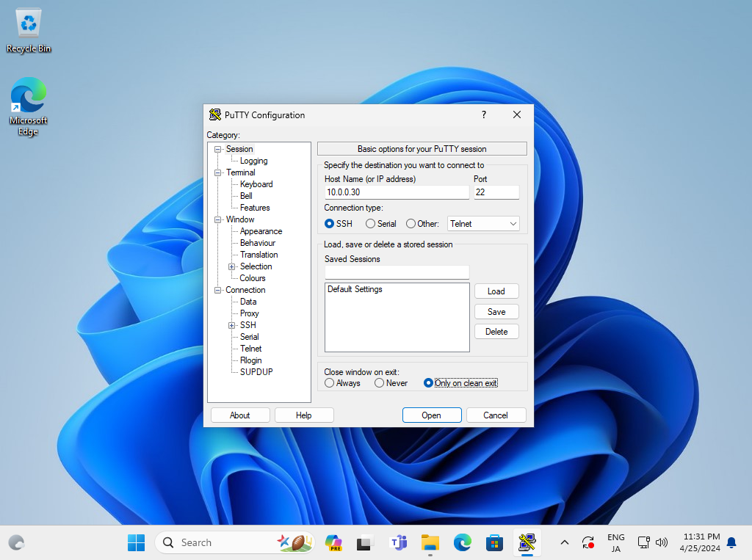This screenshot has width=752, height=560.
Task: Select the Translation category
Action: 259,255
